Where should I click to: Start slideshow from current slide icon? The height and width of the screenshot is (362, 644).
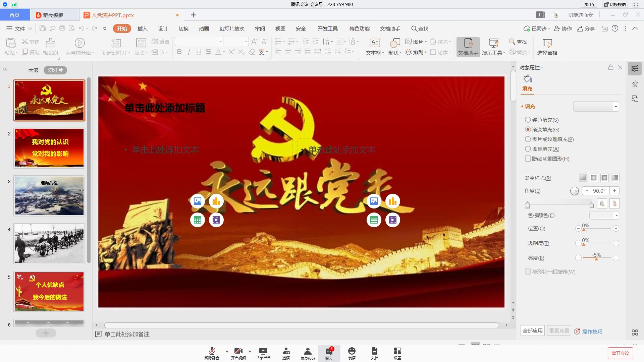(79, 43)
